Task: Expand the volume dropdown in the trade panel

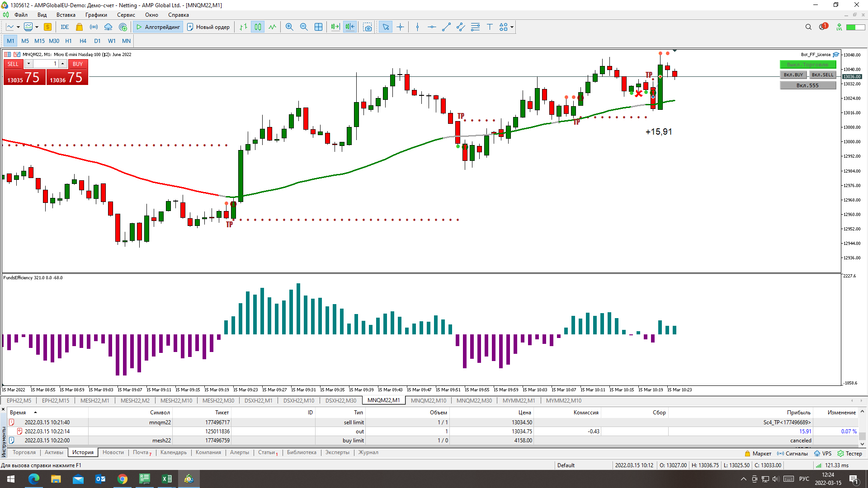Action: tap(28, 64)
